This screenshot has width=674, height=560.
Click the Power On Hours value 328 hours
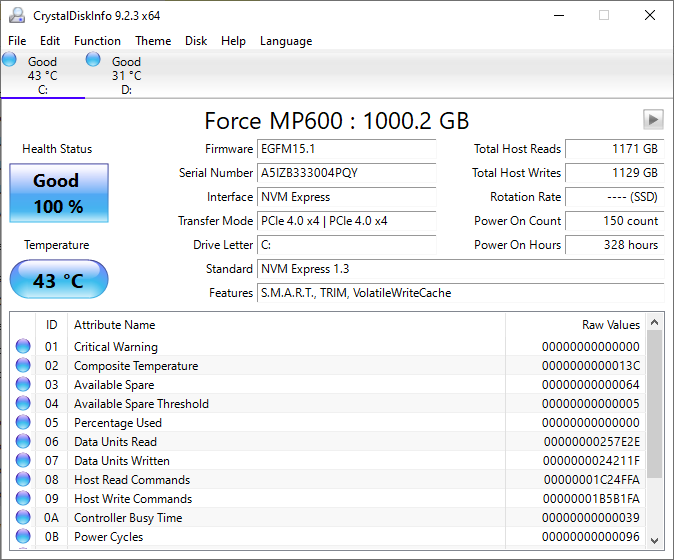pos(615,245)
